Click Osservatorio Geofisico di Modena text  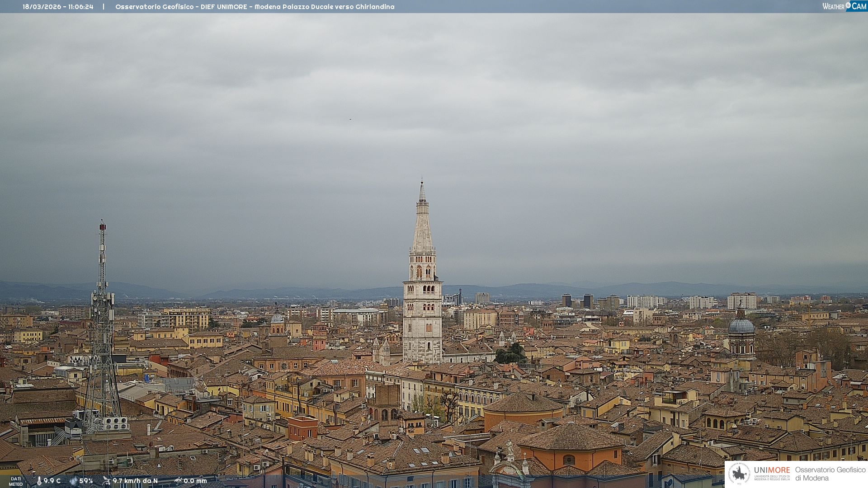click(830, 474)
